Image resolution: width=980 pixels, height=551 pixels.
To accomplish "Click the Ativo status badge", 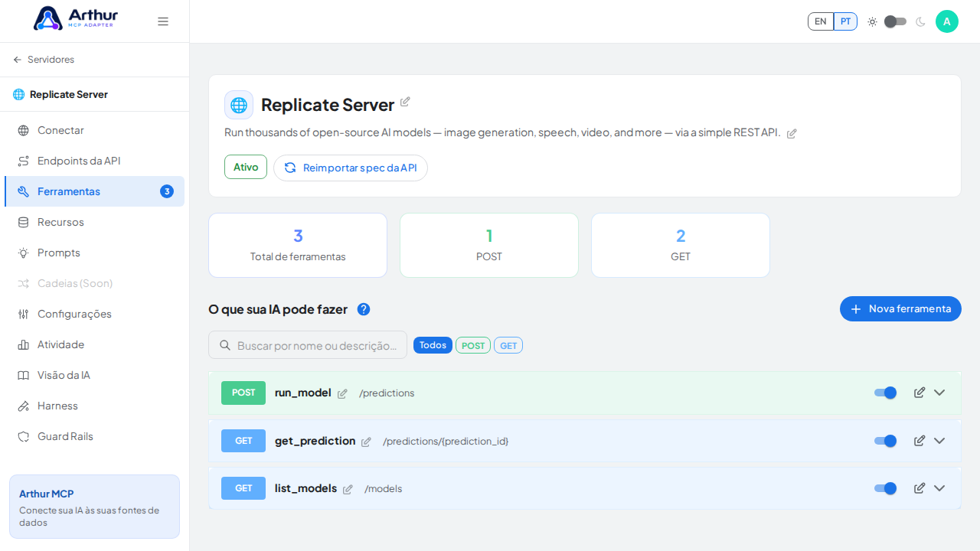I will coord(246,167).
